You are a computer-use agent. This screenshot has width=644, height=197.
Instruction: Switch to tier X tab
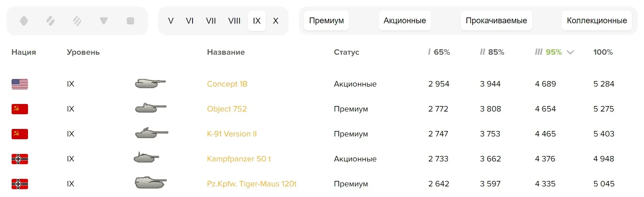point(276,21)
